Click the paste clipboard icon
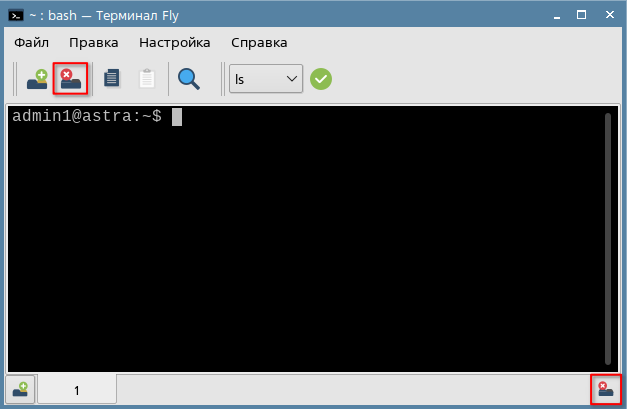Viewport: 627px width, 409px height. (x=147, y=78)
